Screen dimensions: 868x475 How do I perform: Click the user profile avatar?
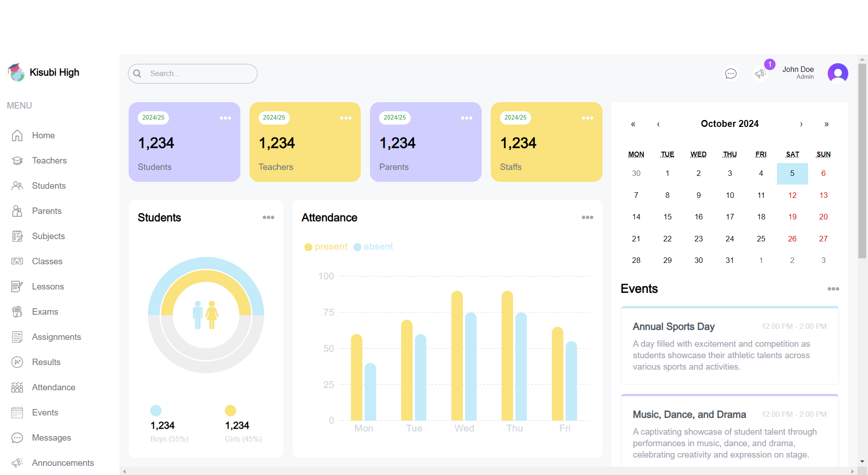[x=837, y=73]
